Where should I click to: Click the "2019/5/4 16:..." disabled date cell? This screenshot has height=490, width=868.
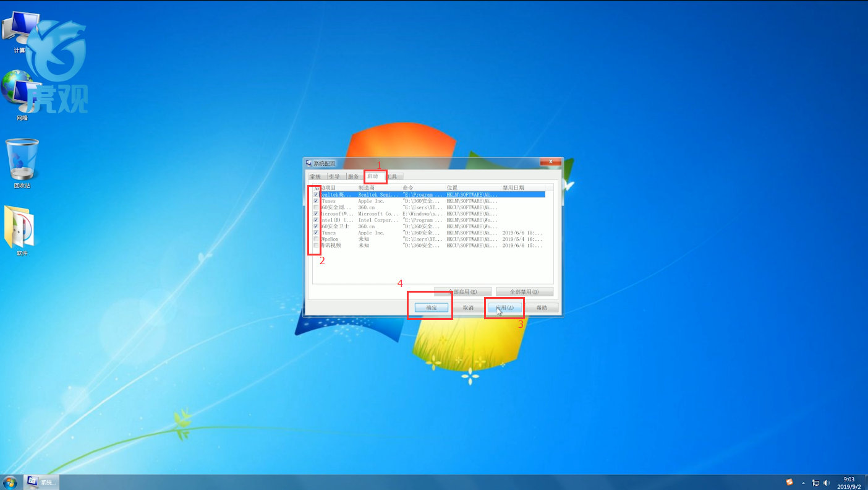(x=522, y=239)
